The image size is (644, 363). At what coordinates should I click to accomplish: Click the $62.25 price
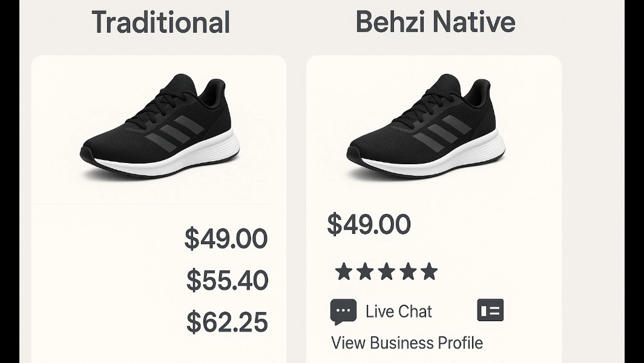(227, 322)
